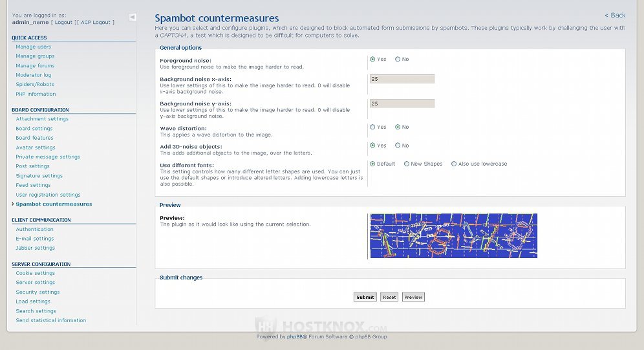Image resolution: width=644 pixels, height=350 pixels.
Task: Choose No for Add 3D-noise objects
Action: [398, 146]
